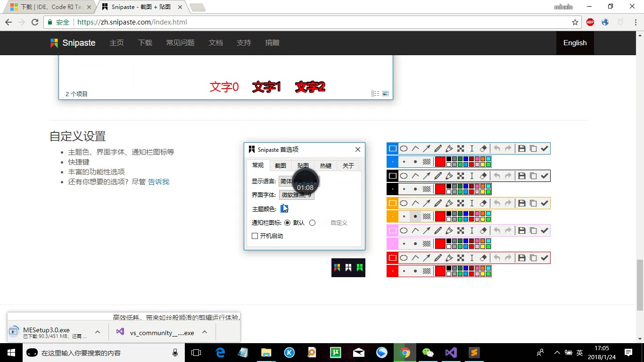Open the 下载 page in the site navigation
644x362 pixels.
click(145, 42)
